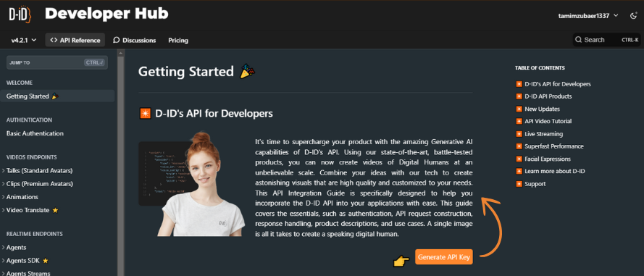
Task: Expand Clips (Premium Avatars) section
Action: click(39, 183)
